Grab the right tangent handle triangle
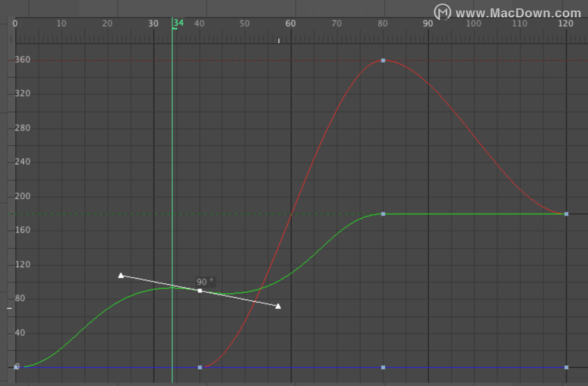The height and width of the screenshot is (386, 588). click(278, 306)
